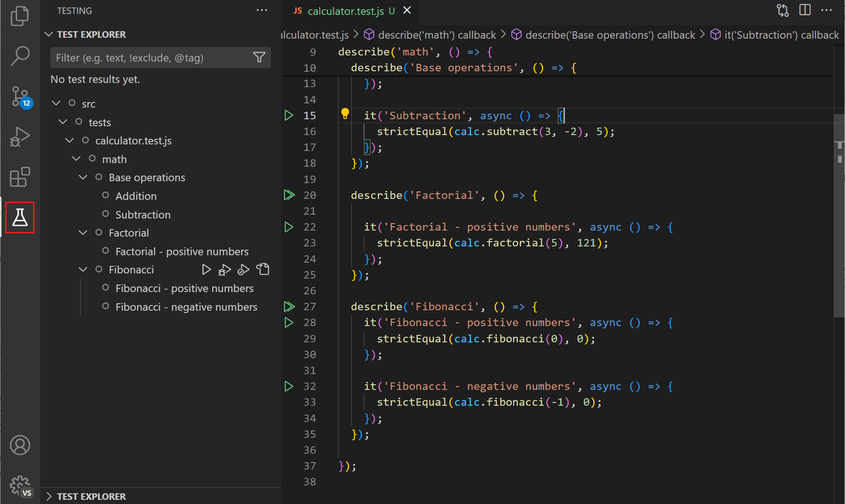Viewport: 845px width, 504px height.
Task: Split the editor using top-right icon
Action: point(805,10)
